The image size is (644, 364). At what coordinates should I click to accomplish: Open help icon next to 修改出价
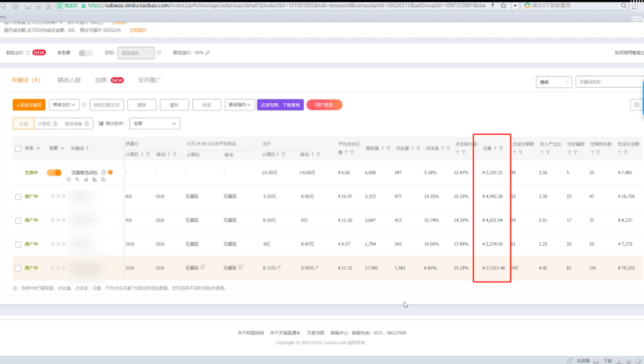pyautogui.click(x=84, y=105)
